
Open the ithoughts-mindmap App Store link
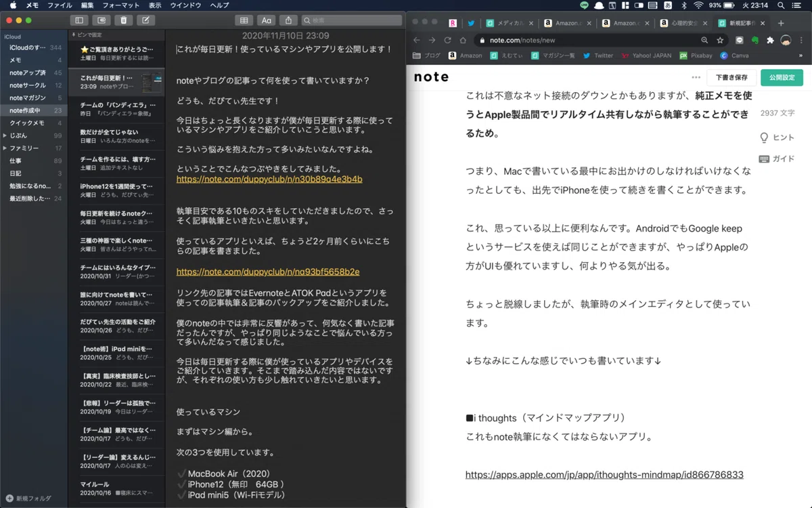(604, 475)
